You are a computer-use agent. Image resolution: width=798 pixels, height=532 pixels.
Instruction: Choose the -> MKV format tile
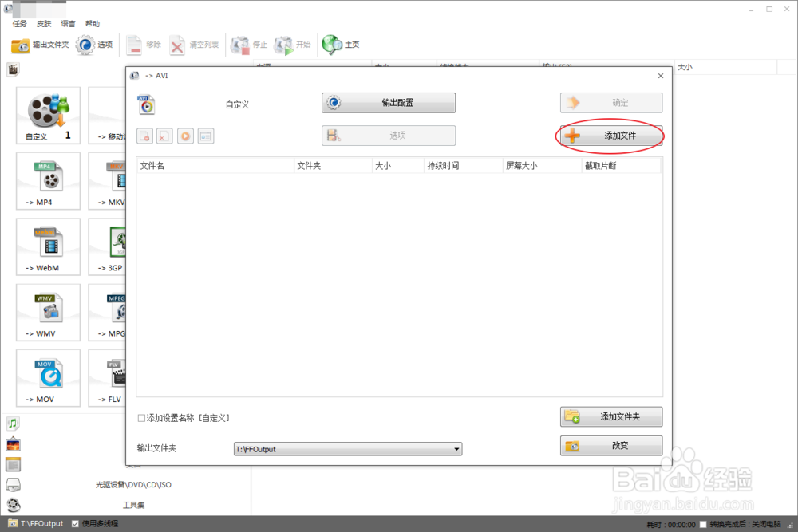point(107,180)
